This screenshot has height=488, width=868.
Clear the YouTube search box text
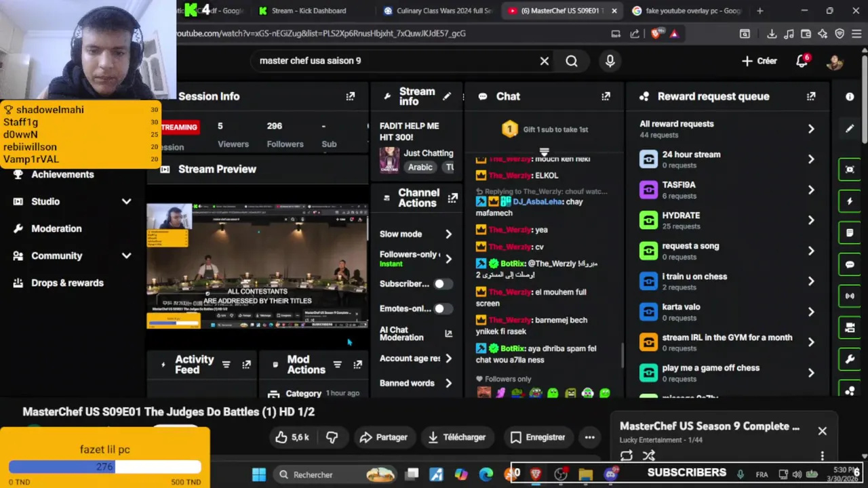tap(544, 61)
